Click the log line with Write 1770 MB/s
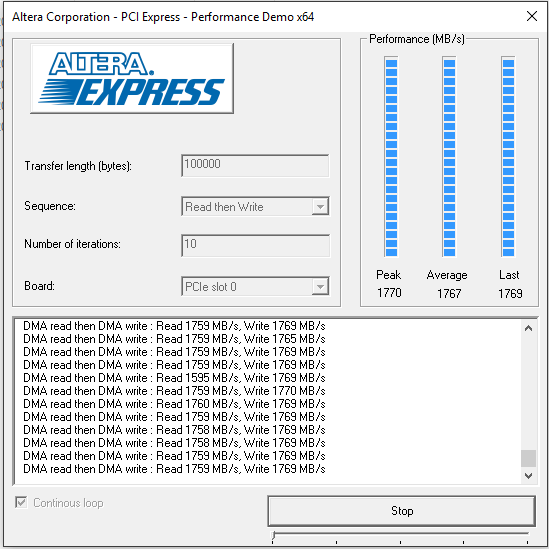The image size is (549, 549). (174, 391)
